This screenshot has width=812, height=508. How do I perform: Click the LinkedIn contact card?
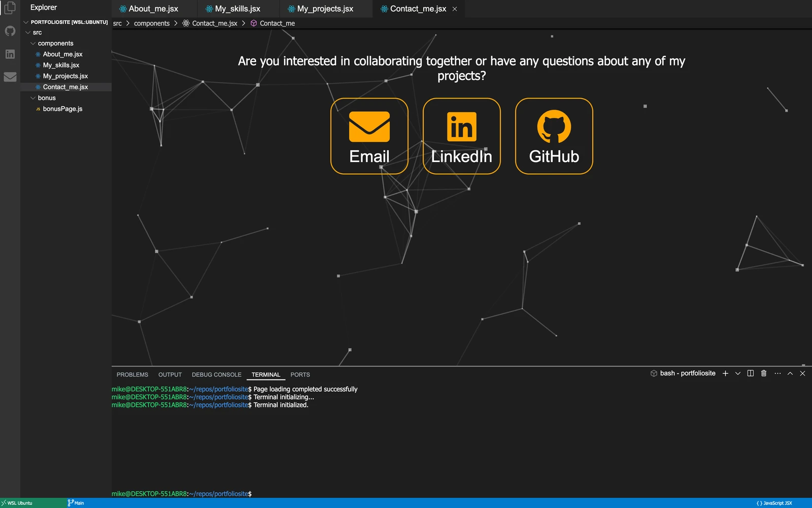point(462,136)
